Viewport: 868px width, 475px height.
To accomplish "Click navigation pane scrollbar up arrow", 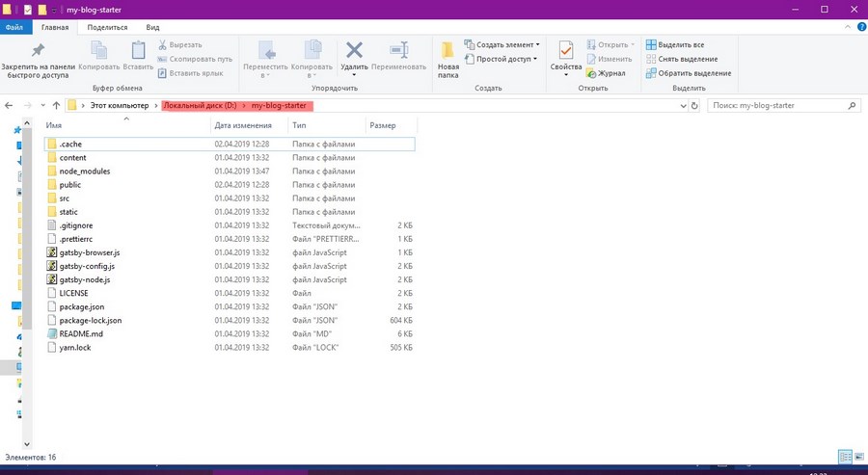I will [27, 122].
